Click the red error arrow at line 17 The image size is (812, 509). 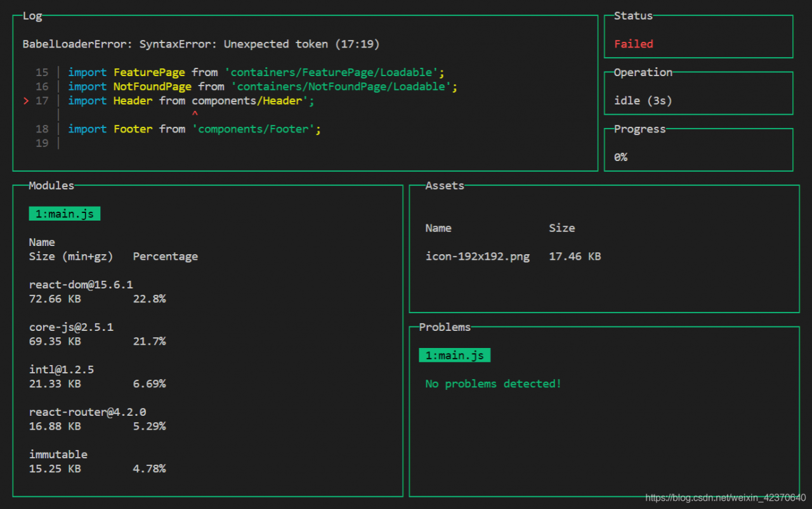pos(26,101)
